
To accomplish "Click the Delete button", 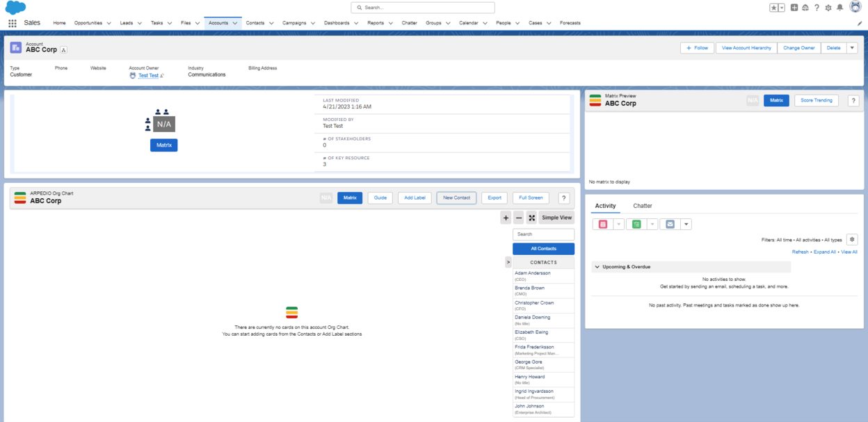I will (833, 48).
